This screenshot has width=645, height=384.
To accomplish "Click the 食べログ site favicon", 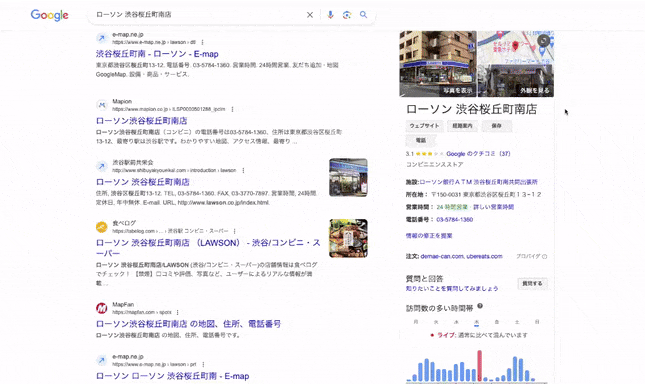I will pos(102,227).
